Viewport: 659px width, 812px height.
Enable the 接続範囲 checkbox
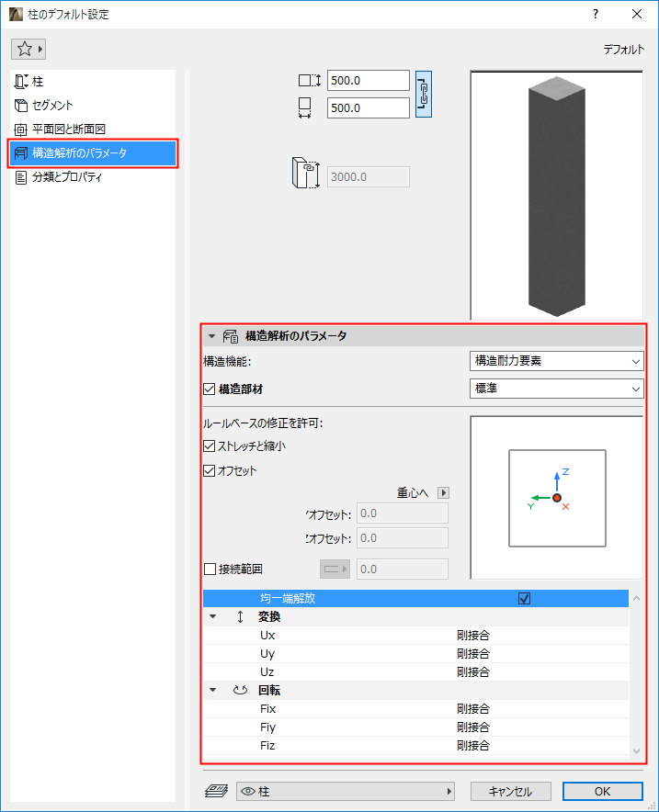[x=210, y=570]
